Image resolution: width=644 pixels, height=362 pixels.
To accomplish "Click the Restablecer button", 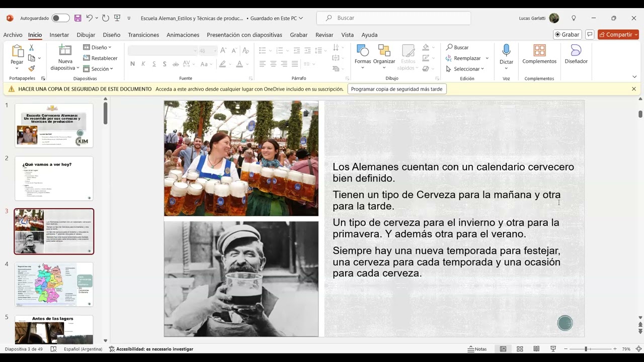I will 100,58.
